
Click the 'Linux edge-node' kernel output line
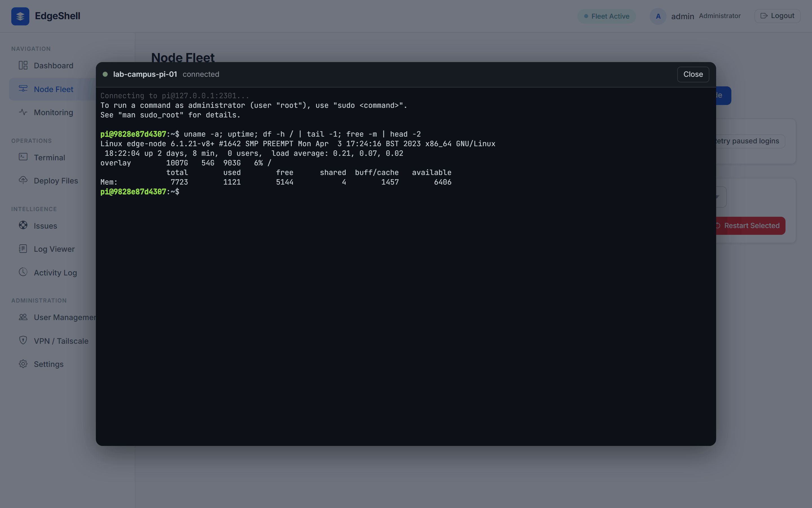click(x=298, y=143)
